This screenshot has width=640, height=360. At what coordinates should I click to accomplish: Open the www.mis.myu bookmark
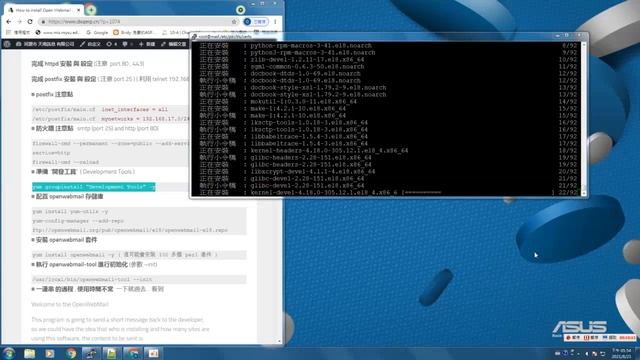58,32
